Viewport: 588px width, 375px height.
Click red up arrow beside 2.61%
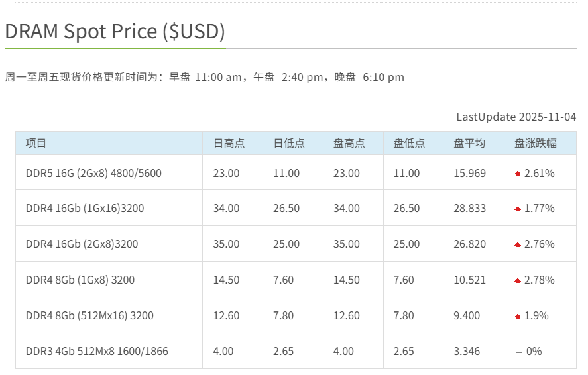point(518,174)
